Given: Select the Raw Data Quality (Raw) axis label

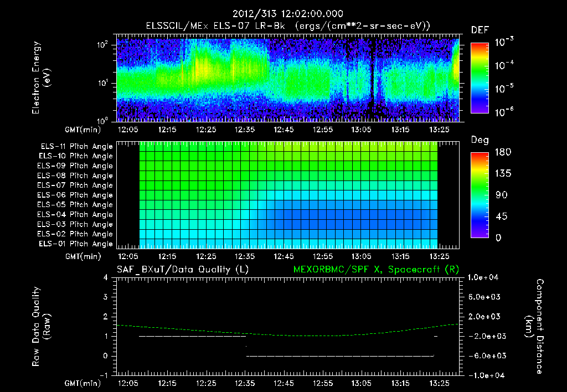Looking at the screenshot, I should click(x=41, y=327).
